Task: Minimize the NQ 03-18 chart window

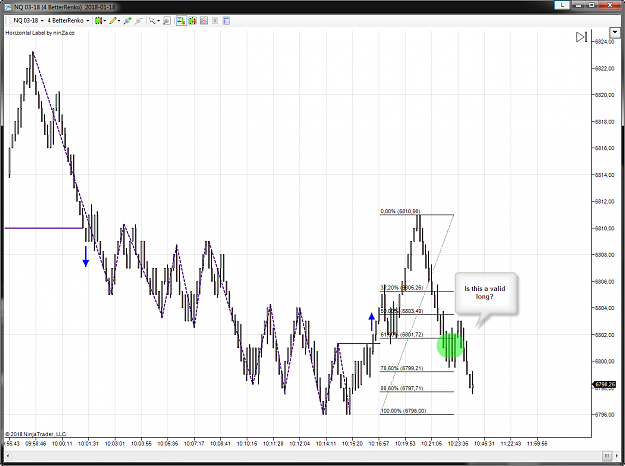Action: [x=578, y=5]
